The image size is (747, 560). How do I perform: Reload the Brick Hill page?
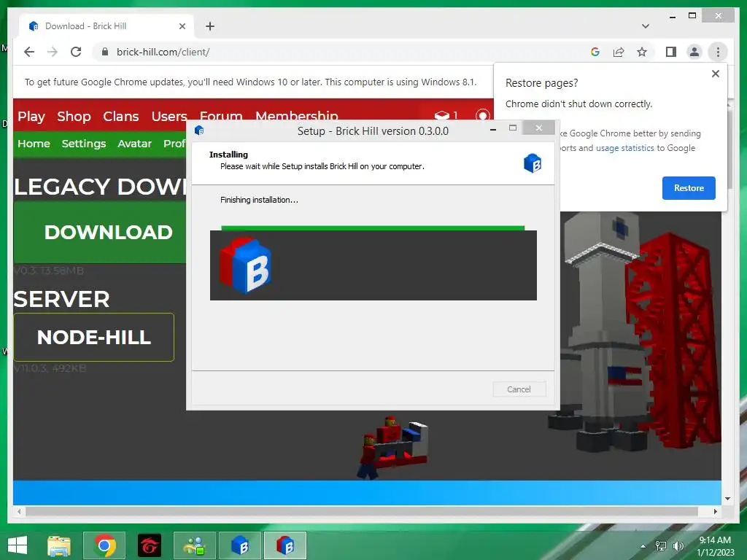76,52
